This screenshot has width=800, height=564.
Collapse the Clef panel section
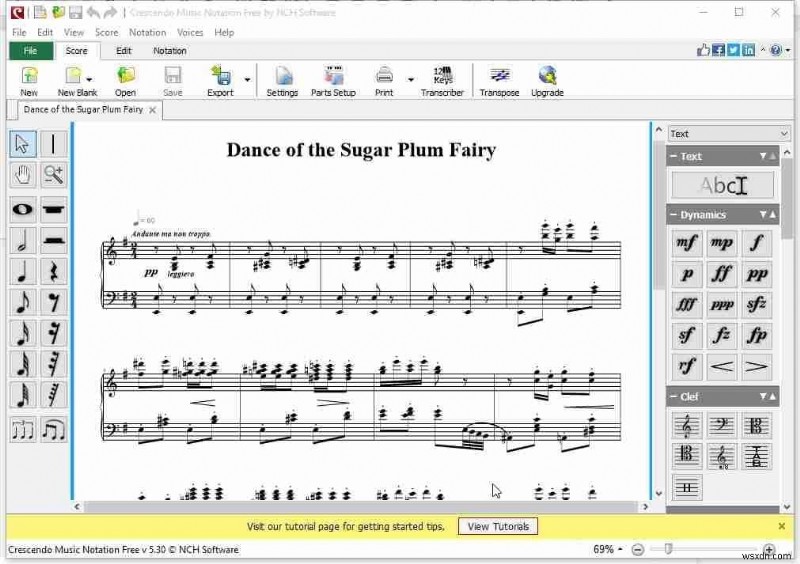[673, 397]
